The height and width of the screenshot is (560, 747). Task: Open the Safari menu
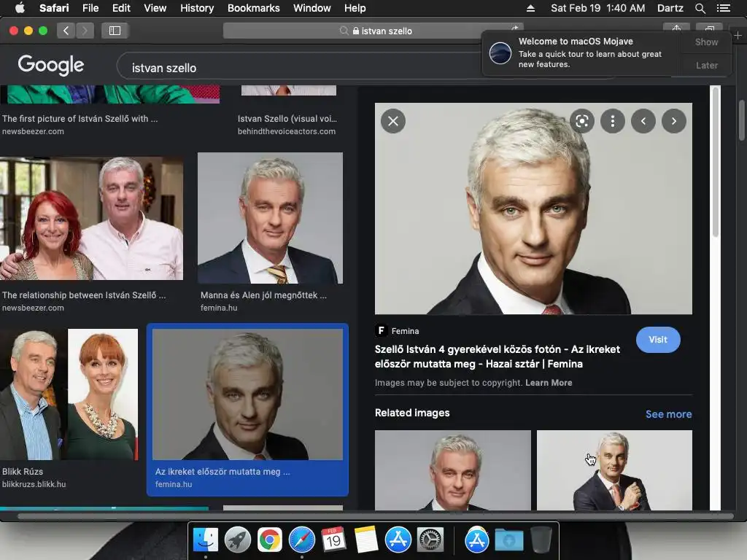54,8
